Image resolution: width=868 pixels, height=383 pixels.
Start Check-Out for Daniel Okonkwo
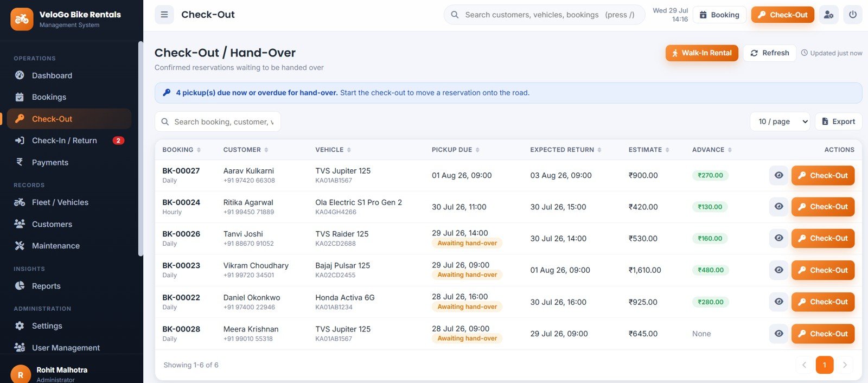point(822,302)
